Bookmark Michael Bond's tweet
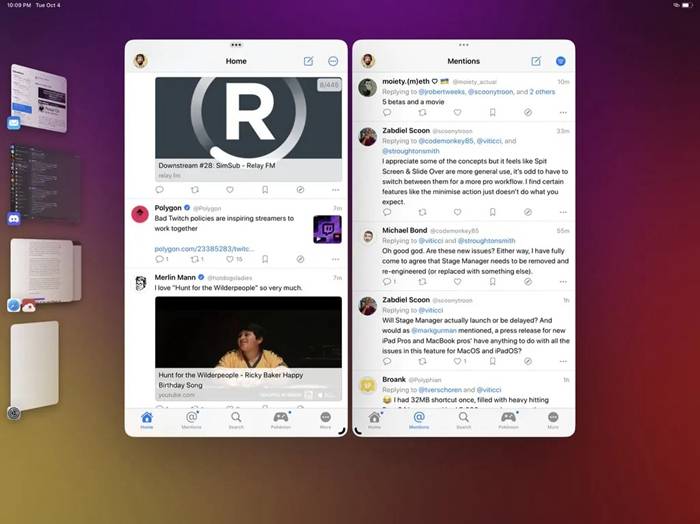Screen dimensions: 700x524 (492, 282)
